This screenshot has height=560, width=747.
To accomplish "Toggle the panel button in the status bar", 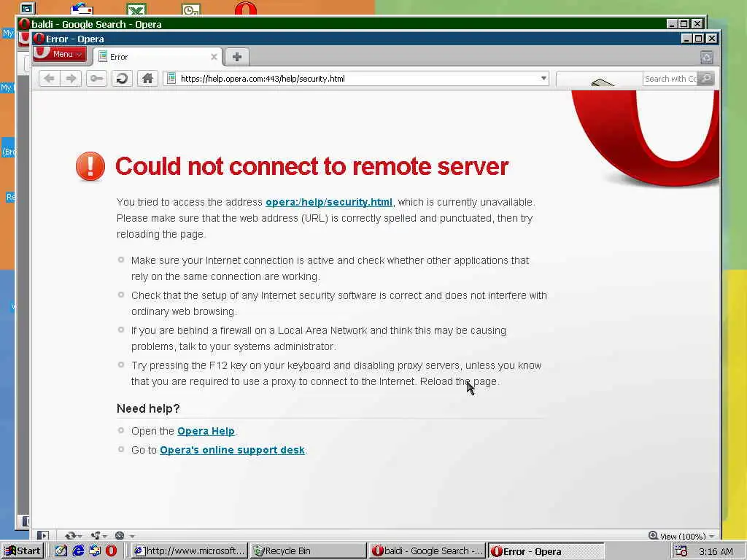I will pos(43,535).
